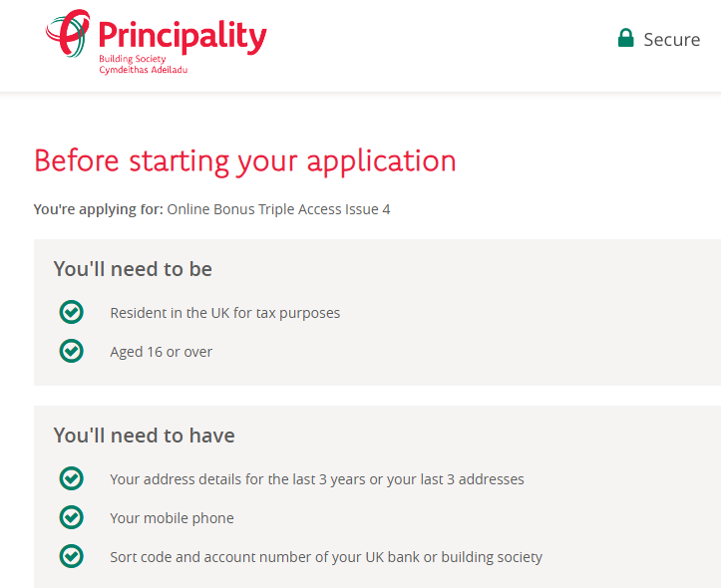Screen dimensions: 721x588
Task: Click the You'll need to be heading
Action: click(133, 269)
